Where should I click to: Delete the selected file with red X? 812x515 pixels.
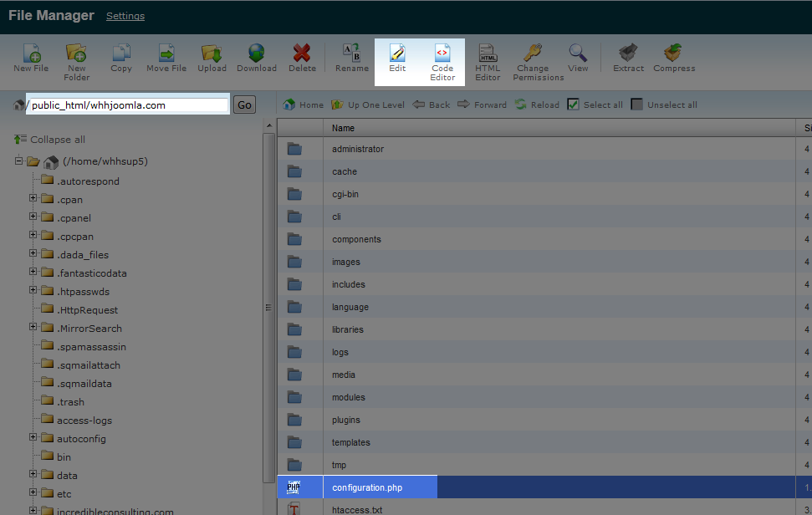click(302, 54)
